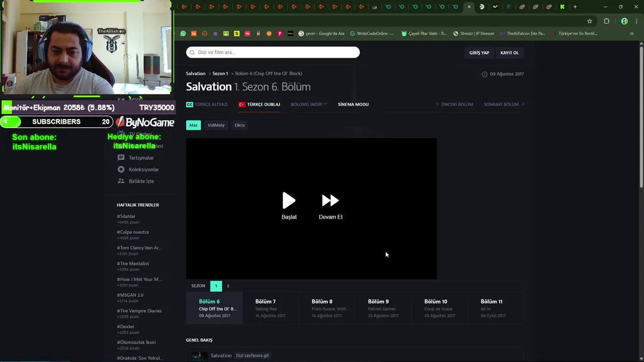Click the clock icon beside the date
This screenshot has height=362, width=644.
(x=485, y=74)
